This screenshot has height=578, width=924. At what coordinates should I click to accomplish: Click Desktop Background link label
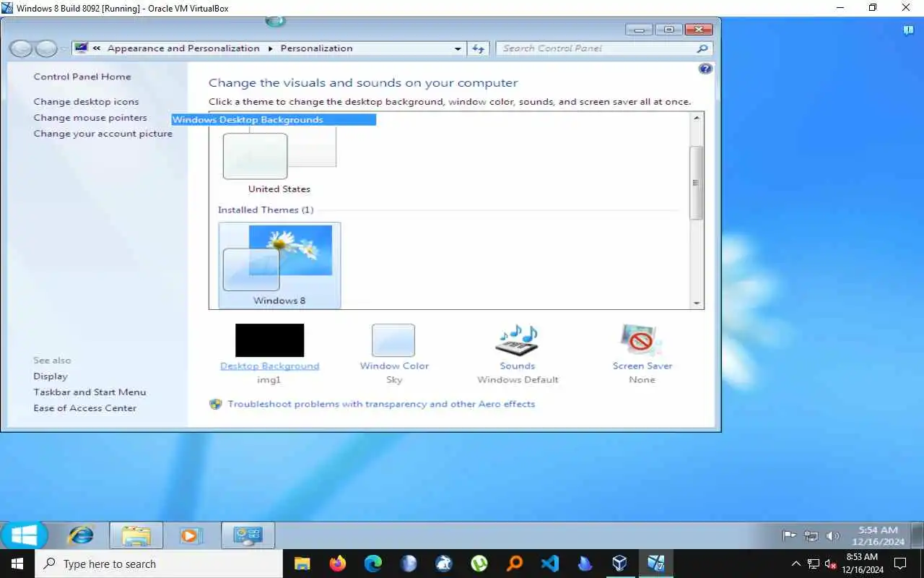point(269,366)
